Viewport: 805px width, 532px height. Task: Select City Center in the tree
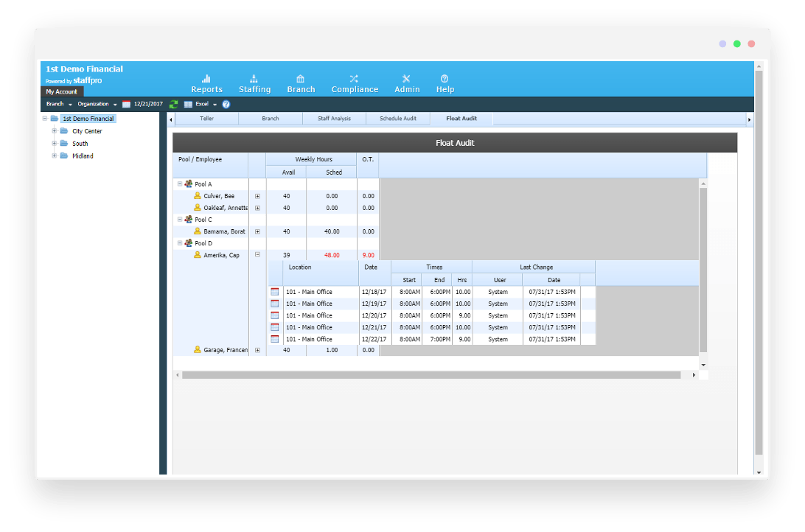click(x=87, y=131)
